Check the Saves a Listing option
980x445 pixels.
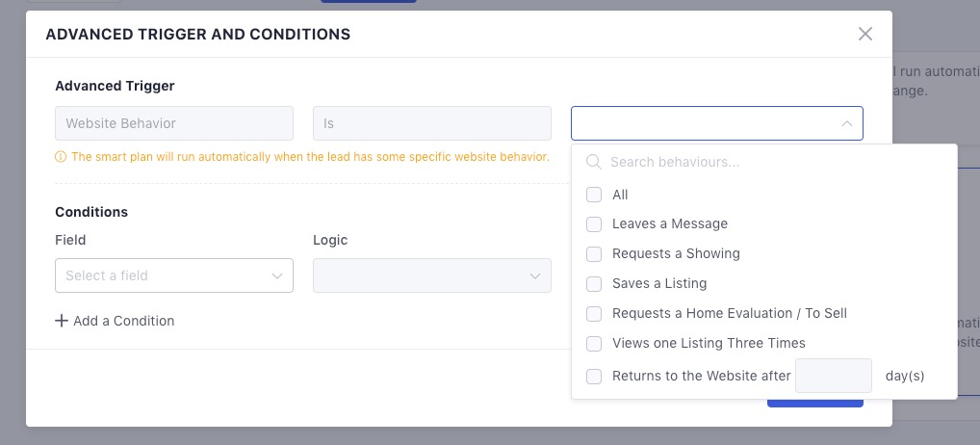click(x=594, y=284)
